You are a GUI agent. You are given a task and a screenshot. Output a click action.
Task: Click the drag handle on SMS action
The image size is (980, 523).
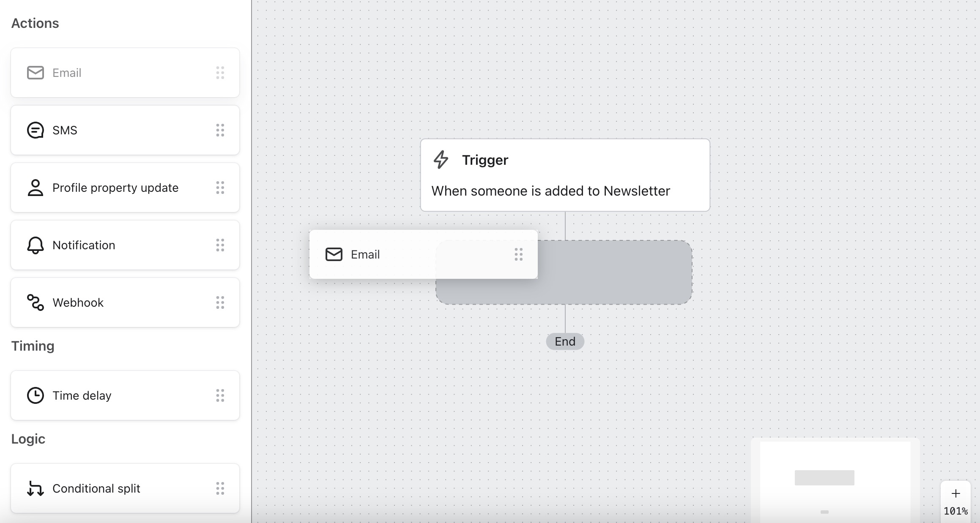pyautogui.click(x=220, y=130)
